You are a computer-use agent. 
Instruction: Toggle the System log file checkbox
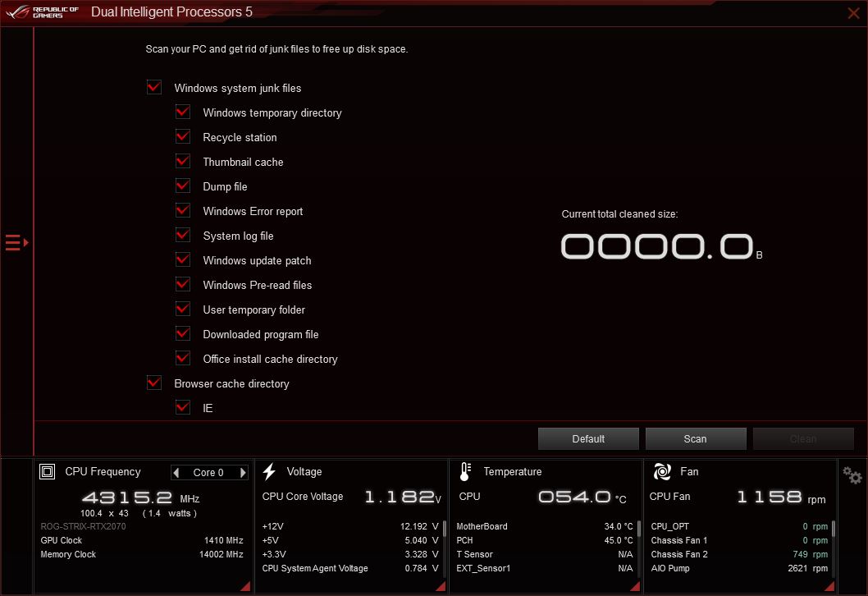183,235
